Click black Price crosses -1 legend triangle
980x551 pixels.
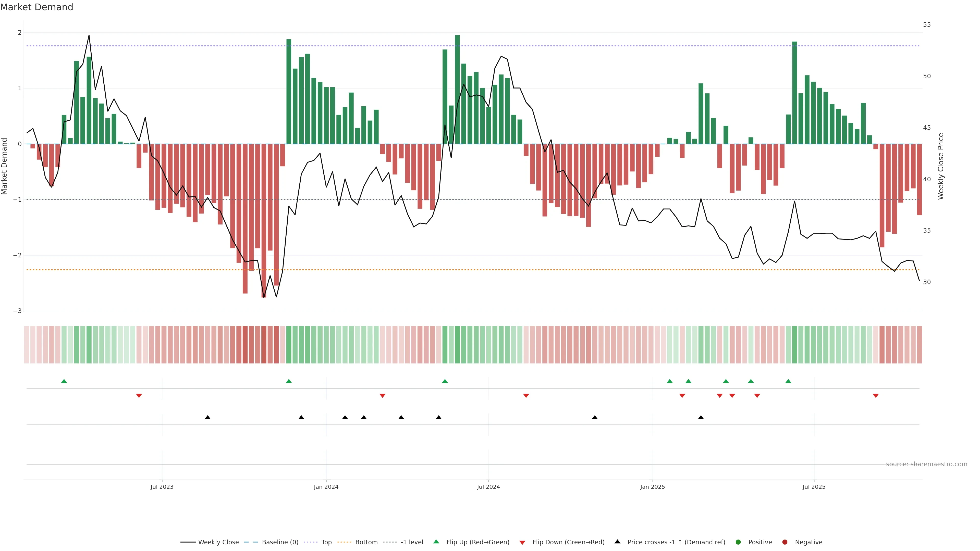pyautogui.click(x=617, y=542)
